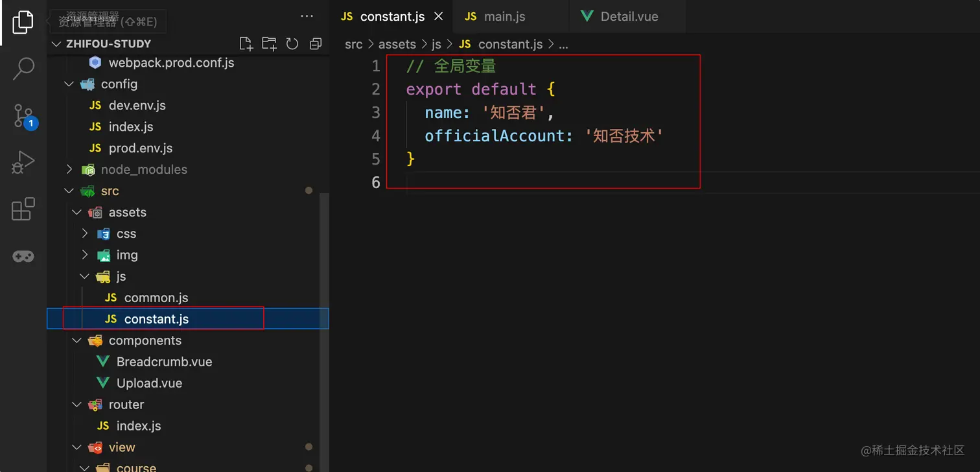Click the src breadcrumb segment
Image resolution: width=980 pixels, height=472 pixels.
pos(354,44)
